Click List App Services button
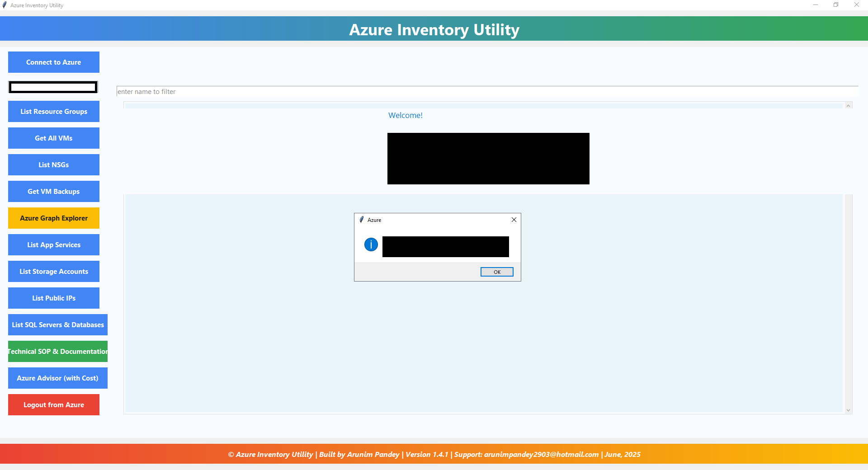 coord(53,244)
